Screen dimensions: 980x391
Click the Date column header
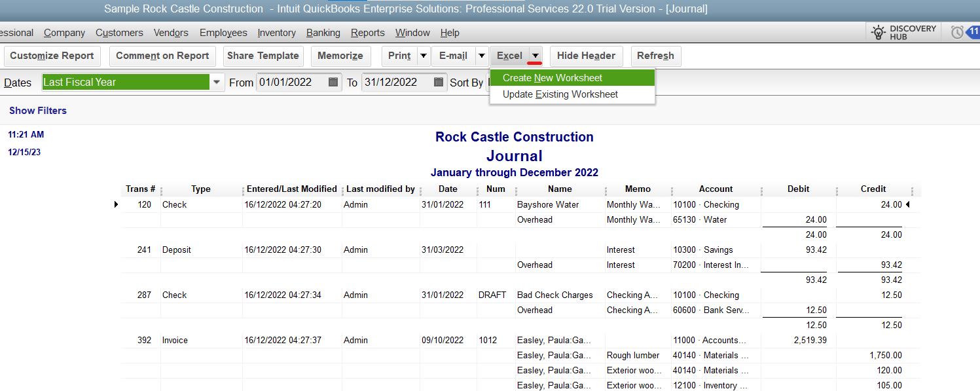click(x=448, y=189)
